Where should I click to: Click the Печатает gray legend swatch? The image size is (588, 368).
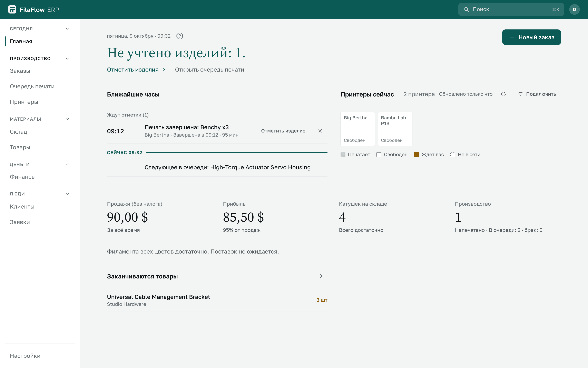coord(343,155)
